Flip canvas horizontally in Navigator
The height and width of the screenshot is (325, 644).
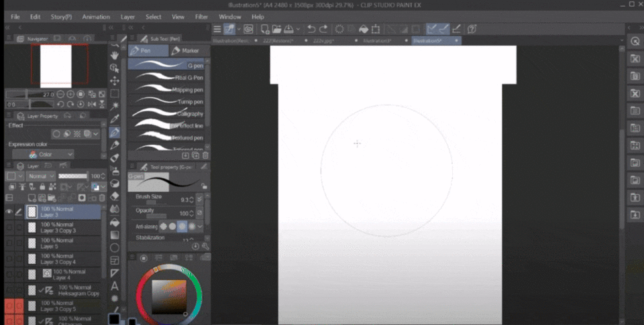pos(92,105)
